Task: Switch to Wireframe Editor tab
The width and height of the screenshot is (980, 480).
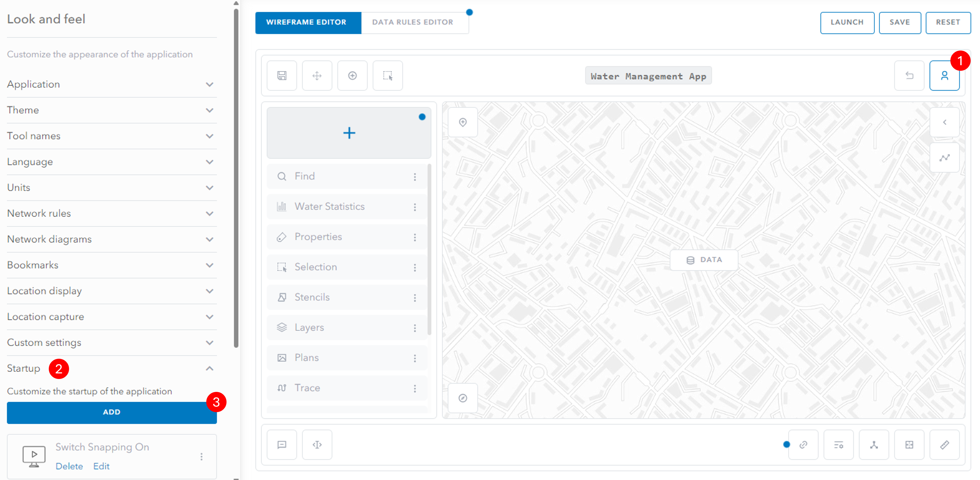Action: [x=308, y=22]
